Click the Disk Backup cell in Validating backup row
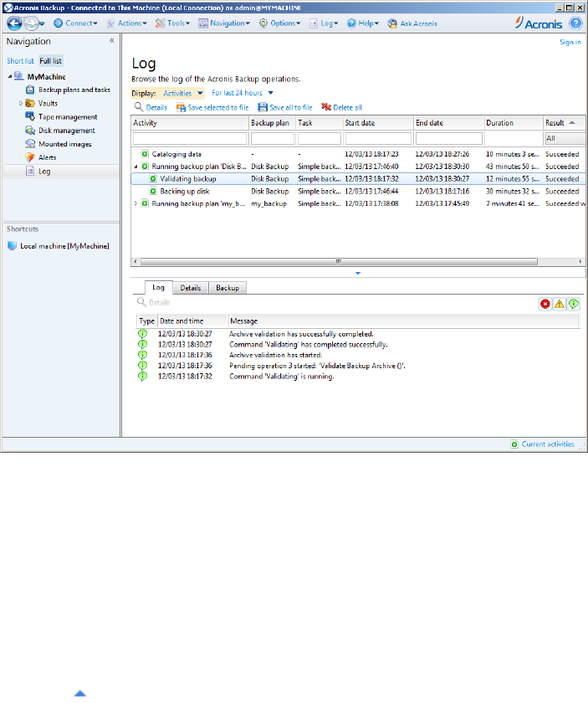The height and width of the screenshot is (703, 588). (270, 179)
